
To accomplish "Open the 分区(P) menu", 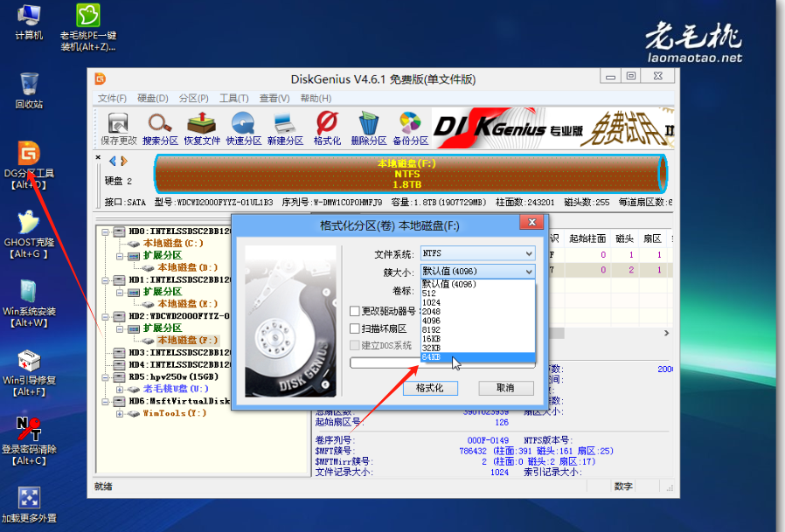I will [193, 98].
